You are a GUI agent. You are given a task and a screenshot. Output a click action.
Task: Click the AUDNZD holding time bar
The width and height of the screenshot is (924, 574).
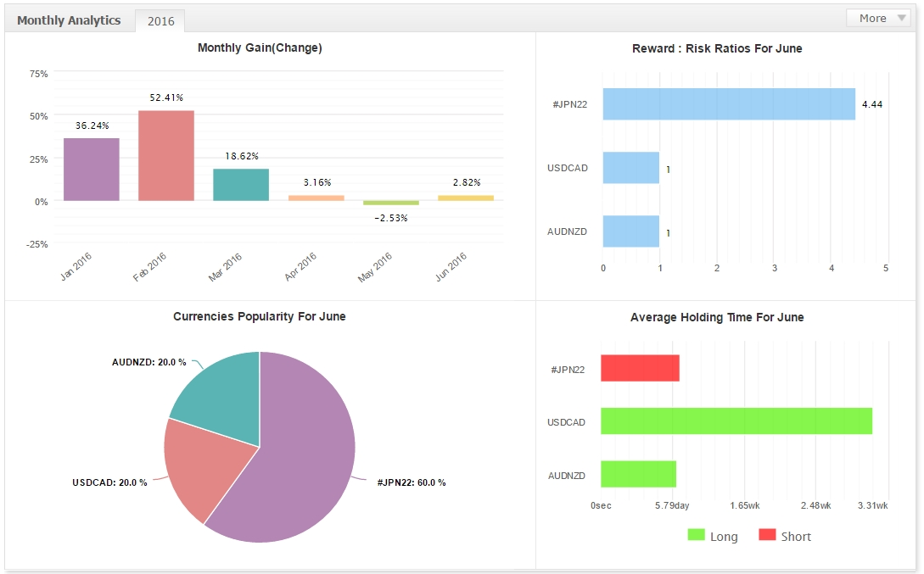click(638, 474)
